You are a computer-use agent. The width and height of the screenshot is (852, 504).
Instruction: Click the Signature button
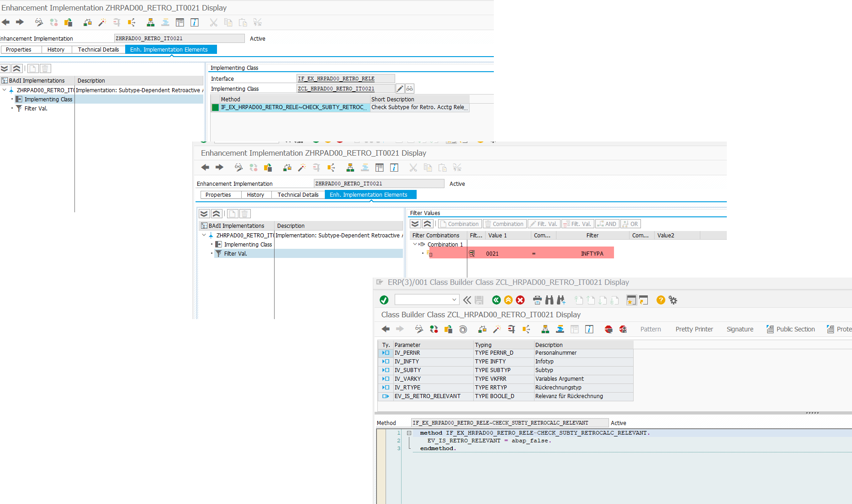[x=740, y=329]
